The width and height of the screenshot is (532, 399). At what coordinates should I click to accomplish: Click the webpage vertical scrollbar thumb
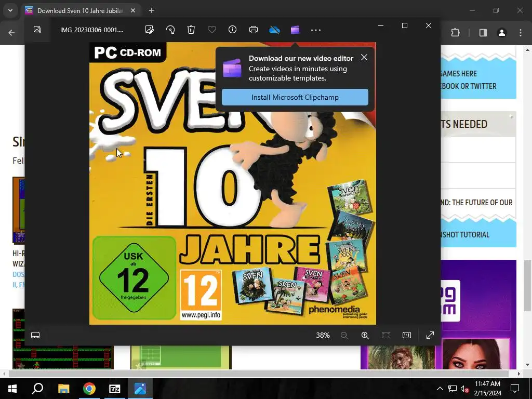coord(527,286)
